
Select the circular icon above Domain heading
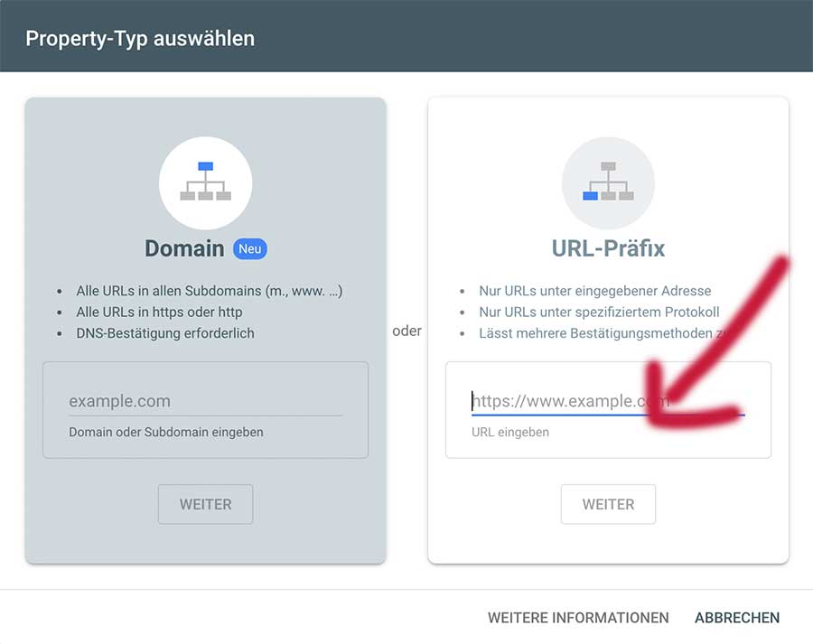(x=205, y=182)
